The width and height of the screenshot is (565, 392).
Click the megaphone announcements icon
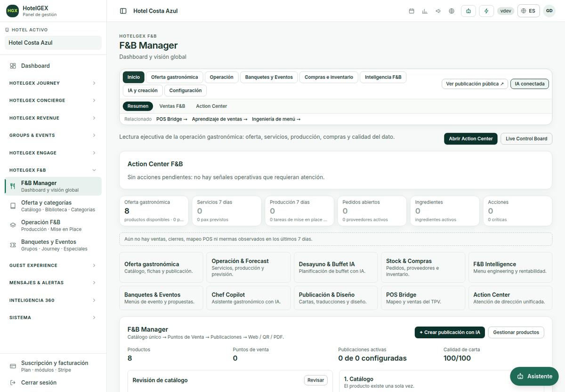coord(438,11)
